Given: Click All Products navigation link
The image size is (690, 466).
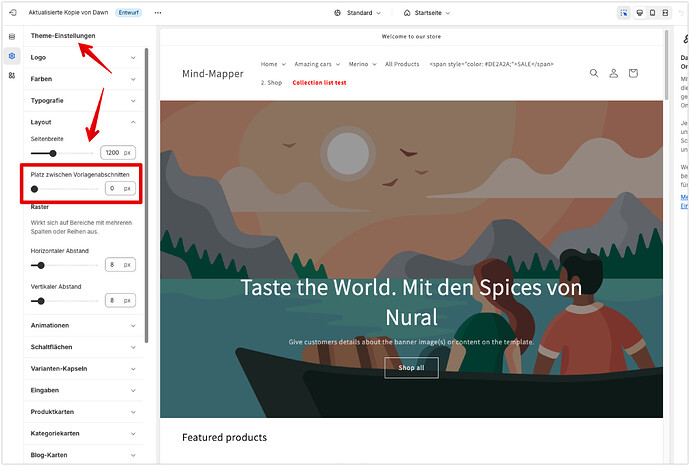Looking at the screenshot, I should click(x=402, y=64).
